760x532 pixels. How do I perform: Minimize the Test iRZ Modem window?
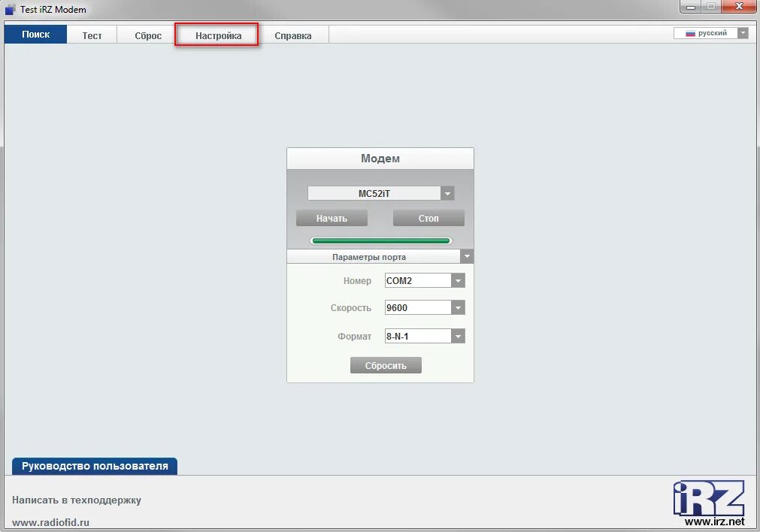click(x=691, y=7)
